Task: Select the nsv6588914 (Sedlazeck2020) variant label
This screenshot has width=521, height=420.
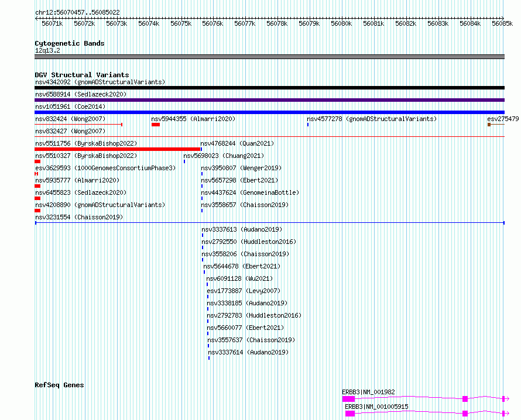Action: [81, 94]
